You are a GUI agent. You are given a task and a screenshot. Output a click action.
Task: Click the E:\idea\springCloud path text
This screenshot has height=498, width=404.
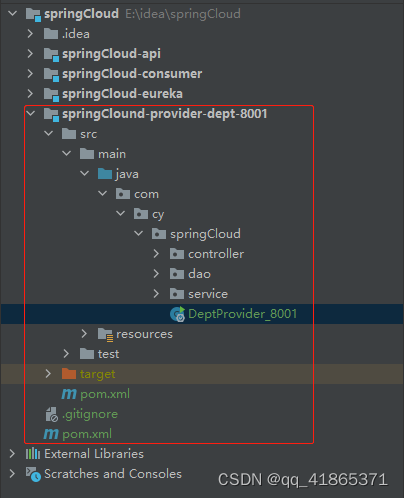[183, 14]
